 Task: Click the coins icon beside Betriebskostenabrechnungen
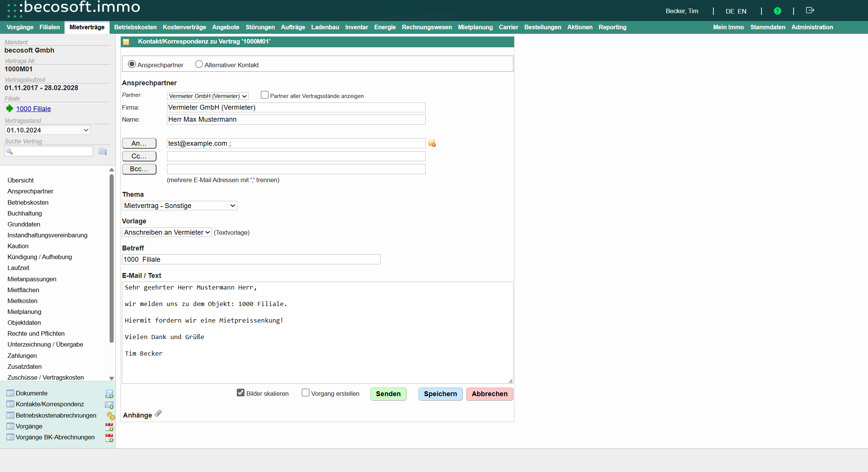[x=110, y=416]
